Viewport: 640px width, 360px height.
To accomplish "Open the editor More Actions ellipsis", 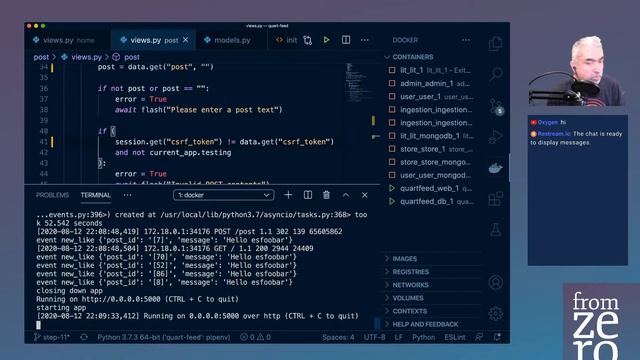I will tap(364, 40).
